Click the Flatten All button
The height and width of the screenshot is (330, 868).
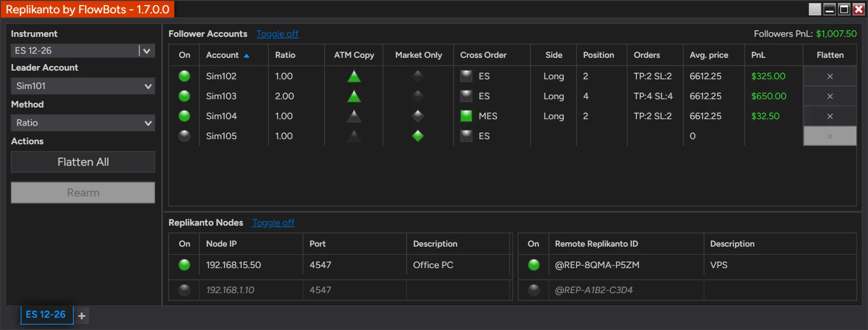pos(83,162)
